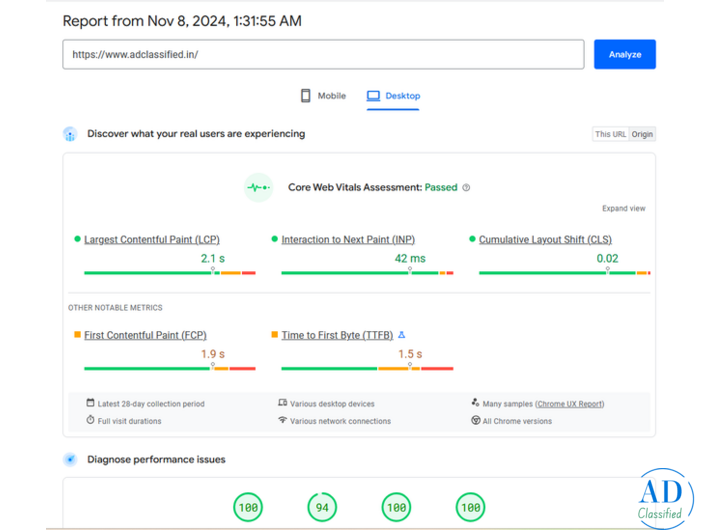Click the orange FCP status square
This screenshot has height=530, width=710.
tap(77, 334)
